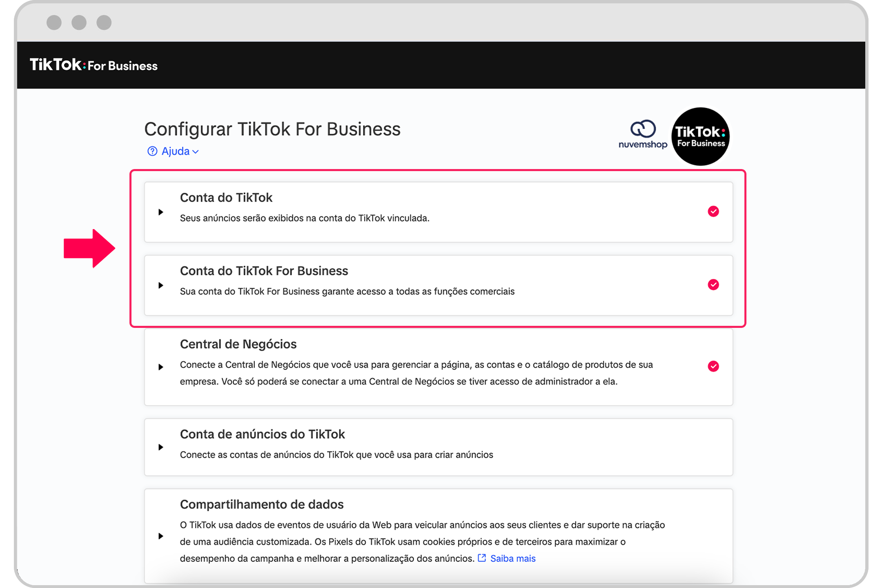Click the TikTok For Business header logo
Image resolution: width=882 pixels, height=588 pixels.
(x=94, y=65)
